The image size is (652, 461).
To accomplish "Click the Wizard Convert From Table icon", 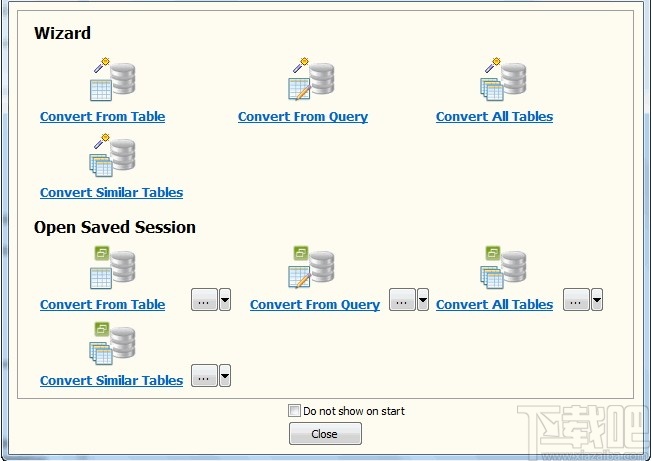I will point(113,79).
